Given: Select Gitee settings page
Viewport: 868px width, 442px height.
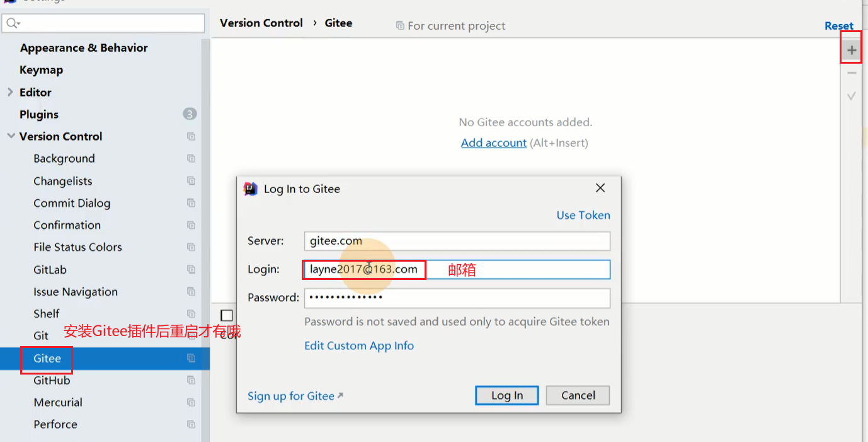Looking at the screenshot, I should point(47,358).
